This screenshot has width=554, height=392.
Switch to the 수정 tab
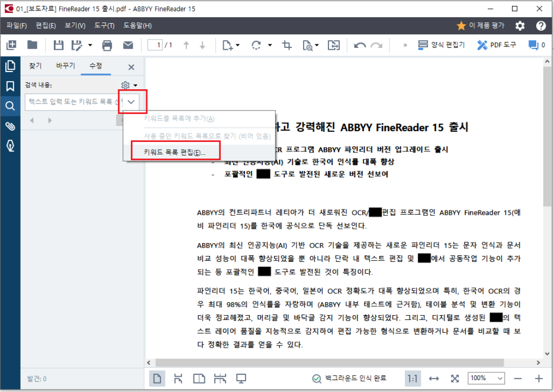[x=96, y=66]
